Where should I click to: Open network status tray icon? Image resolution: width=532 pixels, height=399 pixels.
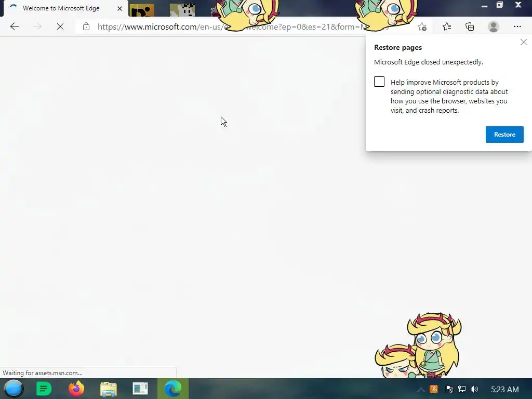[462, 389]
